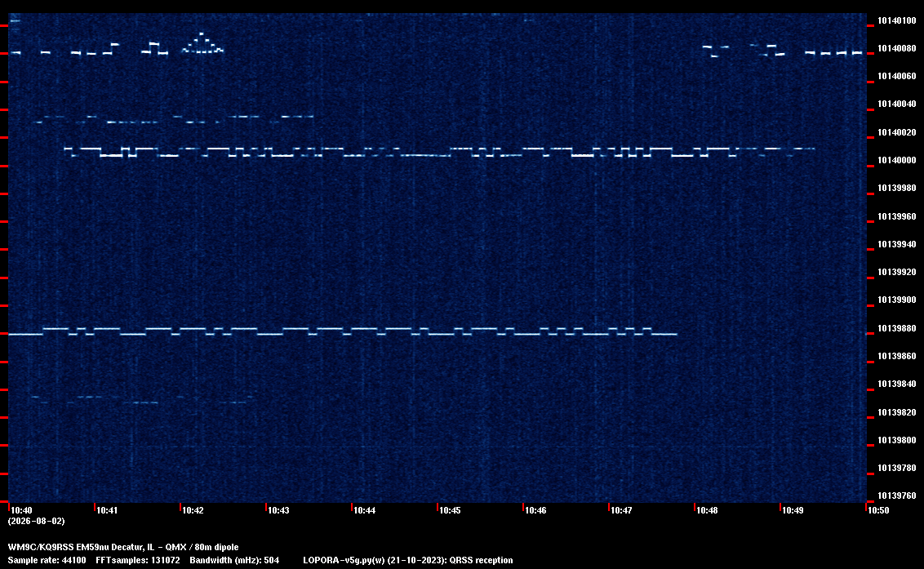This screenshot has height=569, width=924.
Task: Click frequency label 10140000
Action: click(x=897, y=160)
